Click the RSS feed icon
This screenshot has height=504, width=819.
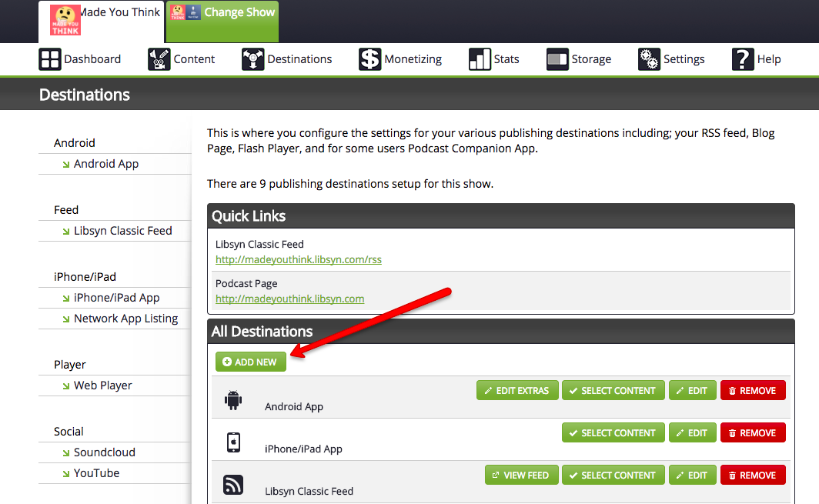click(233, 484)
